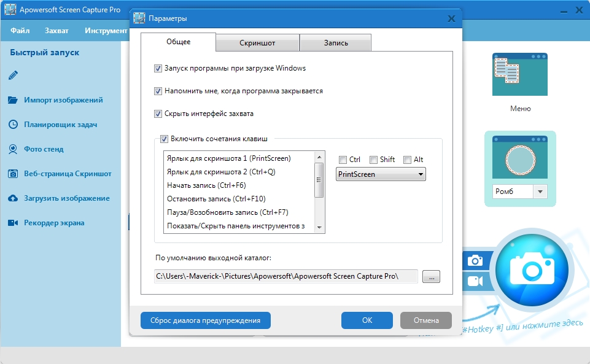Click the default output directory path field
This screenshot has height=364, width=590.
286,276
